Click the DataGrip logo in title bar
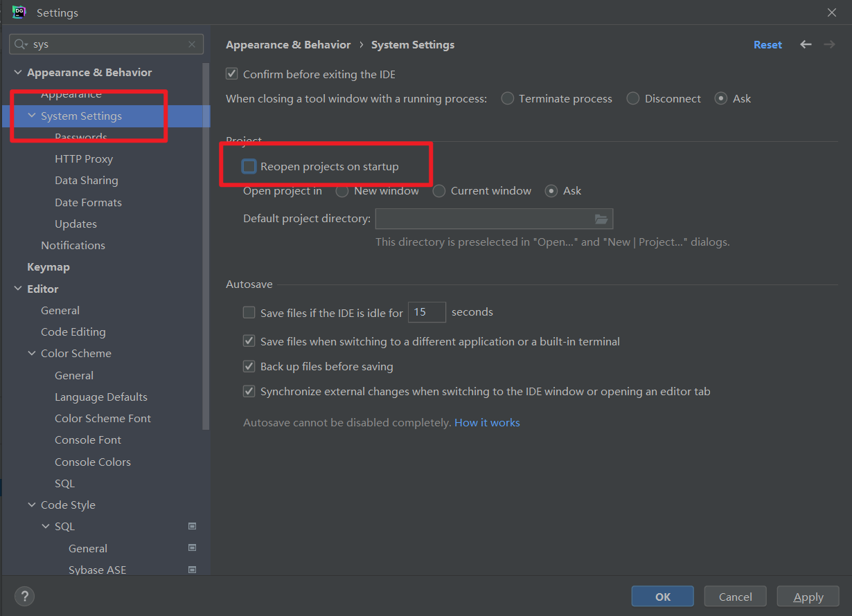Viewport: 852px width, 616px height. click(19, 12)
